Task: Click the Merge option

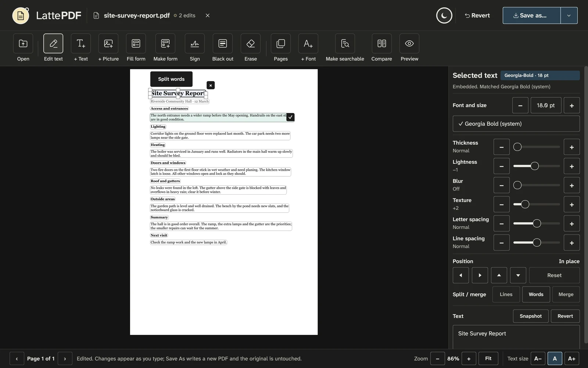Action: point(566,294)
